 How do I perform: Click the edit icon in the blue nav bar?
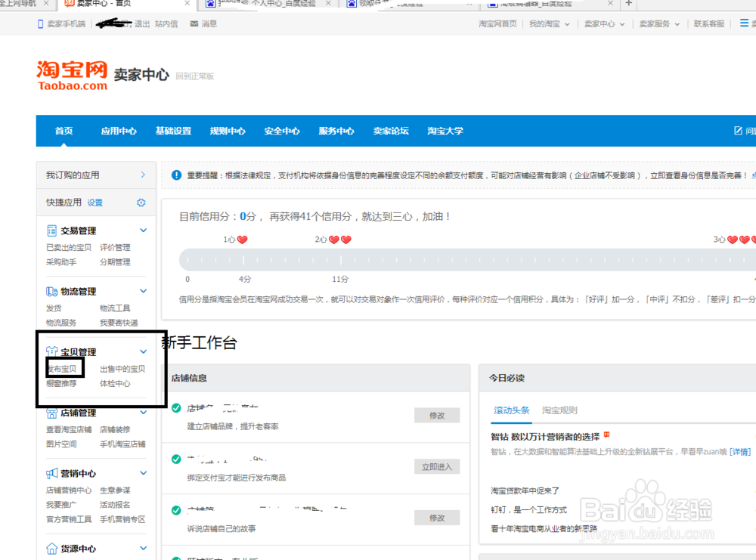coord(738,131)
